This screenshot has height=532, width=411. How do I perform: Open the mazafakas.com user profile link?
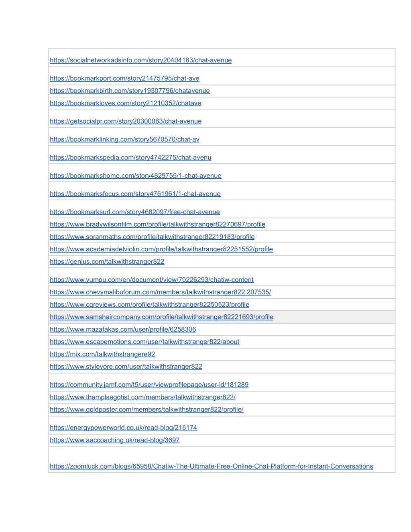click(x=123, y=330)
